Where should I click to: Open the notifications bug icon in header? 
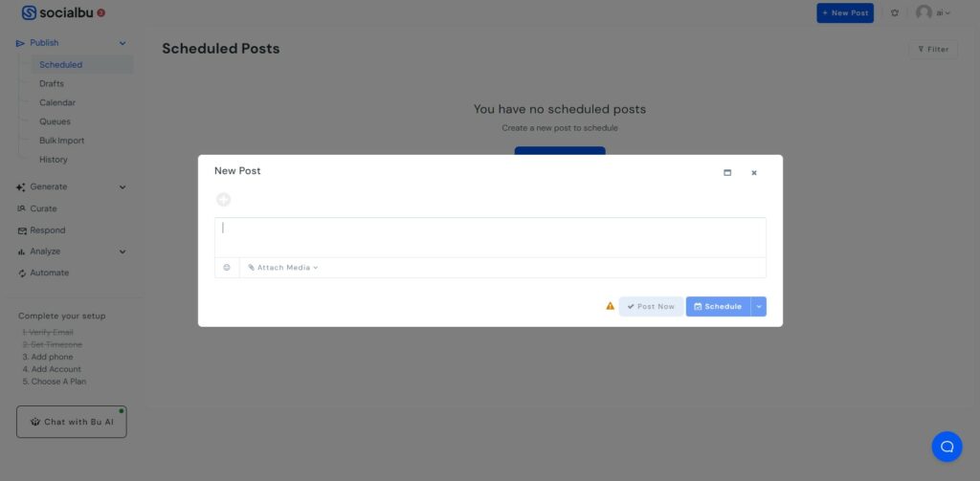pos(895,13)
